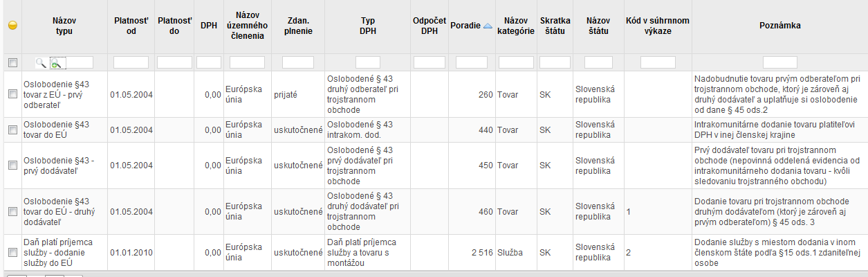Sort by 'Názov typu' column header
Image resolution: width=868 pixels, height=277 pixels.
click(64, 26)
